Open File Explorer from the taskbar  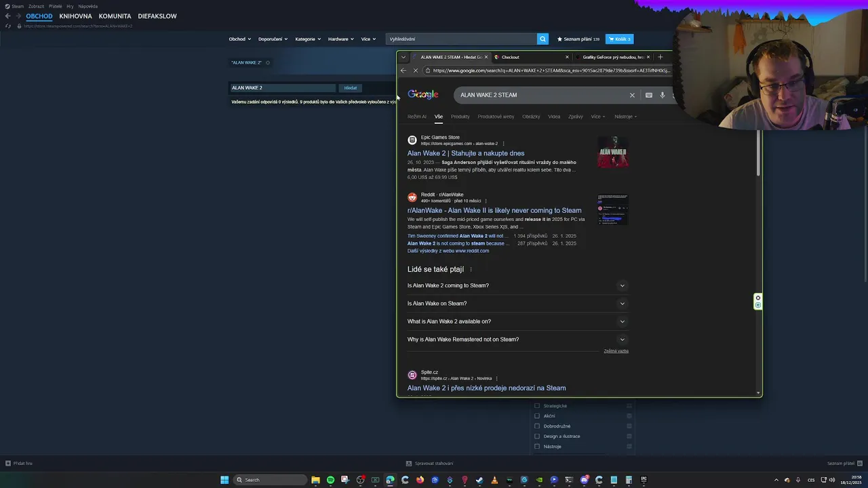pos(315,480)
